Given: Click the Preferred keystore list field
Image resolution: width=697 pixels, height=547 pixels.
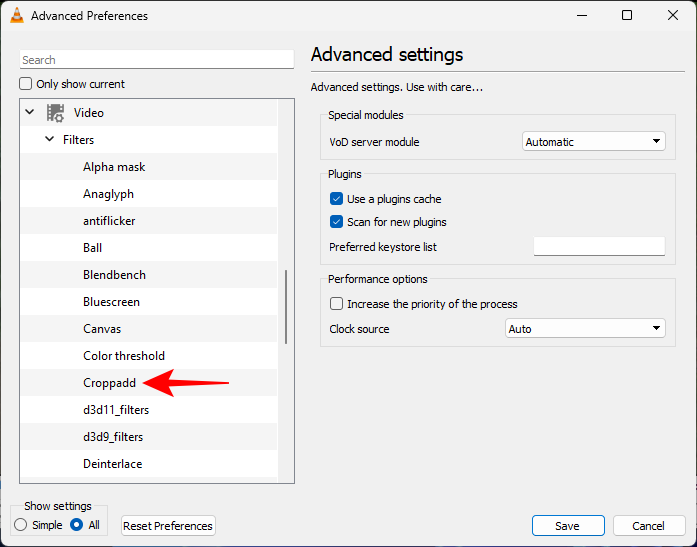Looking at the screenshot, I should (599, 247).
